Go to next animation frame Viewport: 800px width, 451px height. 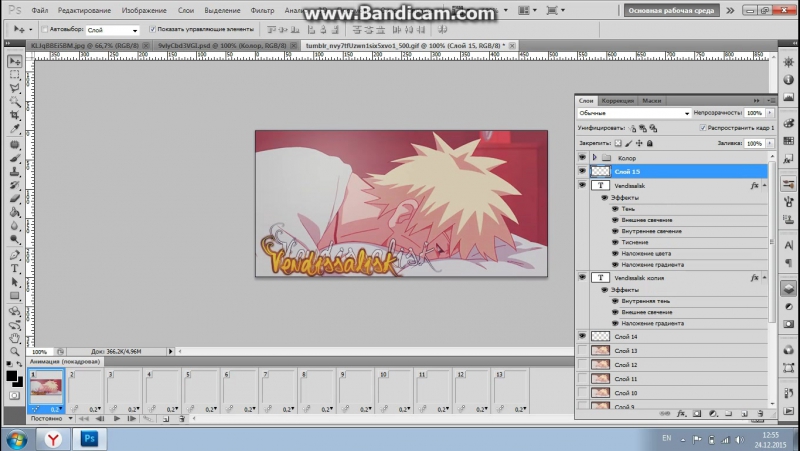(x=132, y=419)
